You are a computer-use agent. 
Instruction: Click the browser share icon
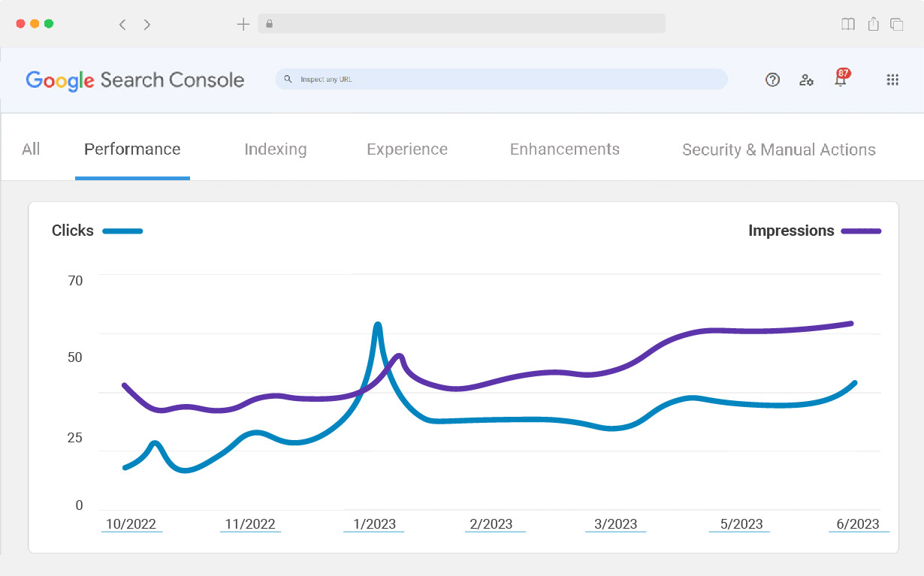click(873, 24)
